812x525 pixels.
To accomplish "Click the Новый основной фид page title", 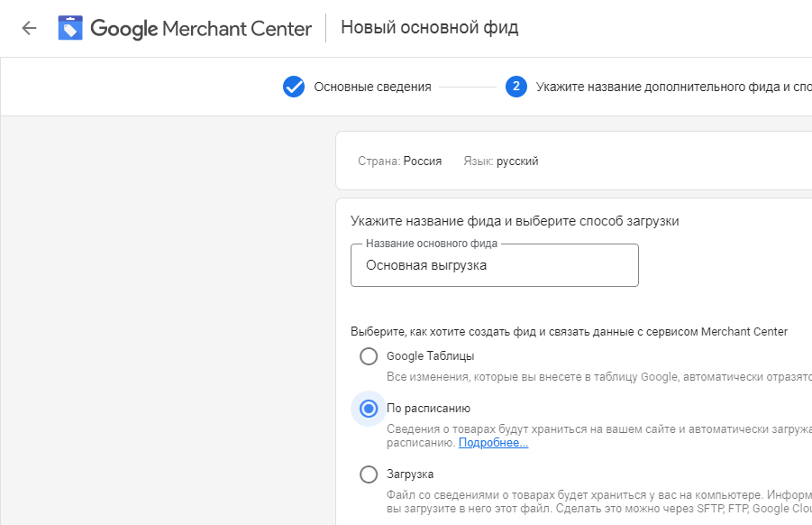I will pos(429,27).
